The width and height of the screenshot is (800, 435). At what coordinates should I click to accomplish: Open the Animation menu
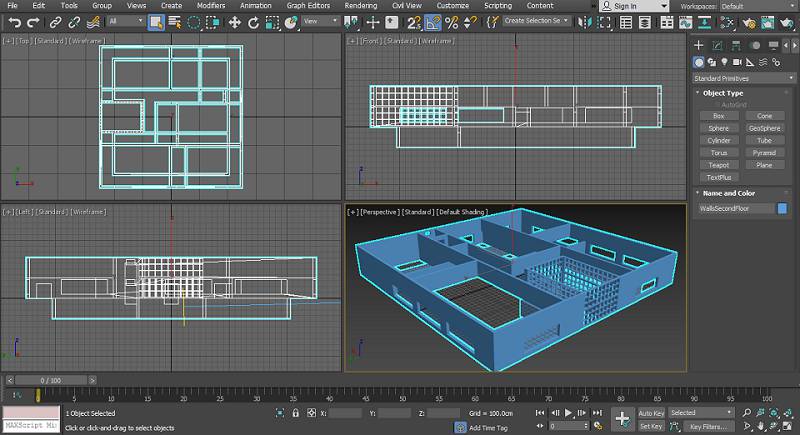tap(256, 6)
